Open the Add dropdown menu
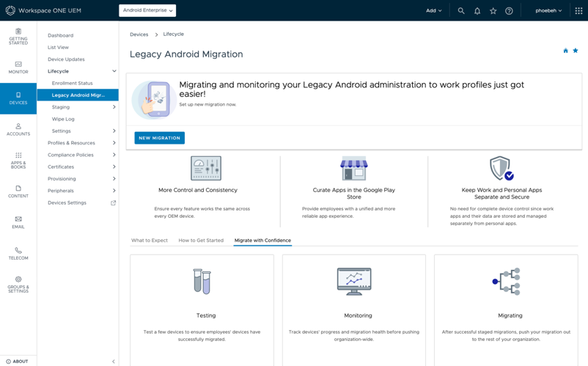The width and height of the screenshot is (588, 366). coord(434,11)
